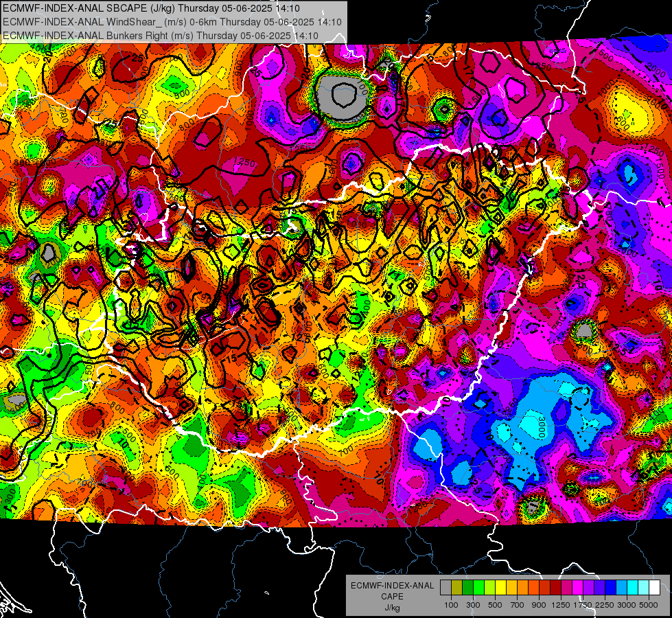Click the red-orange legend swatch

coord(533,588)
